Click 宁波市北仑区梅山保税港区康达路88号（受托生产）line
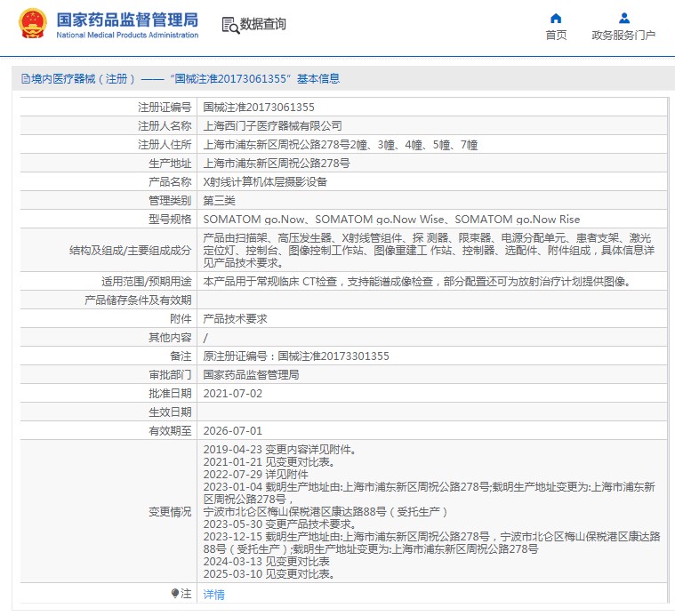Image resolution: width=675 pixels, height=616 pixels. (325, 512)
